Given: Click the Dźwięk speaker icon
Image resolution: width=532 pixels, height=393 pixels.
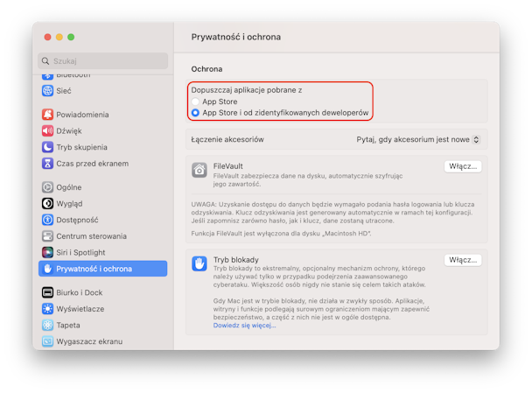Looking at the screenshot, I should click(x=47, y=130).
